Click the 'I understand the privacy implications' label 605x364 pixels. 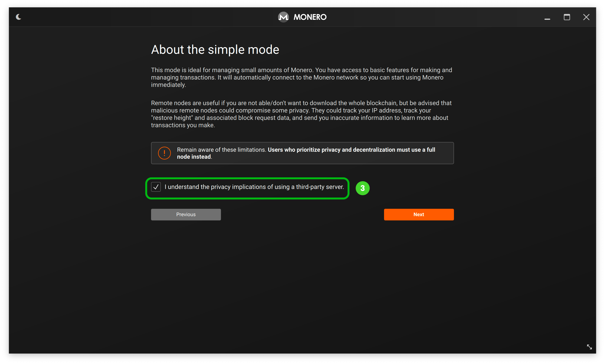tap(254, 187)
